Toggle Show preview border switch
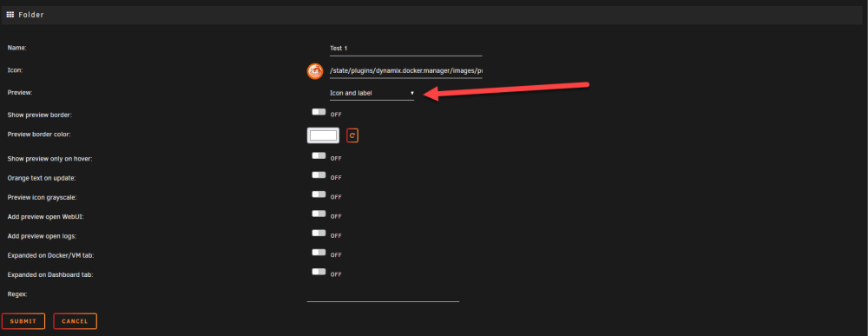The height and width of the screenshot is (336, 868). [x=319, y=112]
